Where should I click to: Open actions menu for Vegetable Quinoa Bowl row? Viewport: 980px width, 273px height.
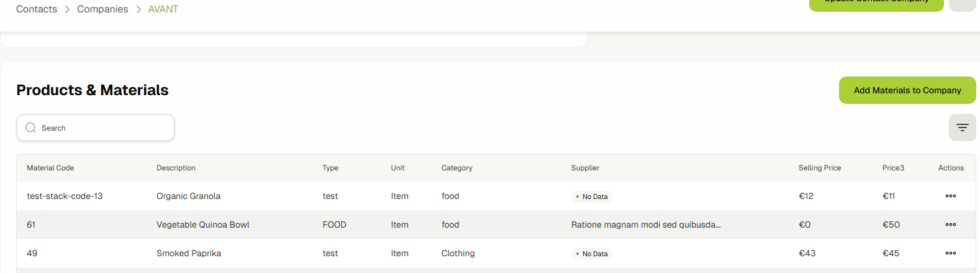click(x=950, y=224)
